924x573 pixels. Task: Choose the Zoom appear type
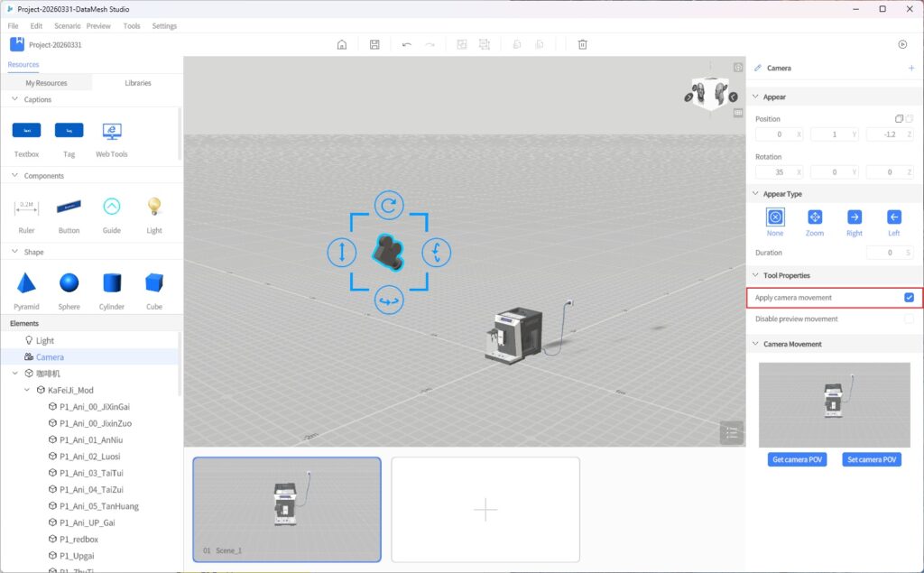coord(815,217)
